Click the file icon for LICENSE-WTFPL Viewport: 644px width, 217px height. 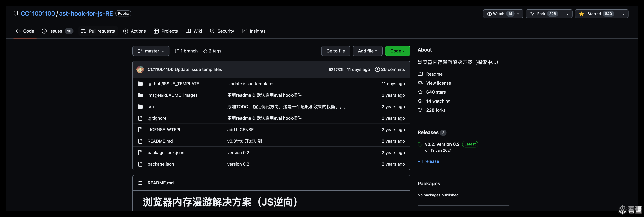(x=140, y=130)
